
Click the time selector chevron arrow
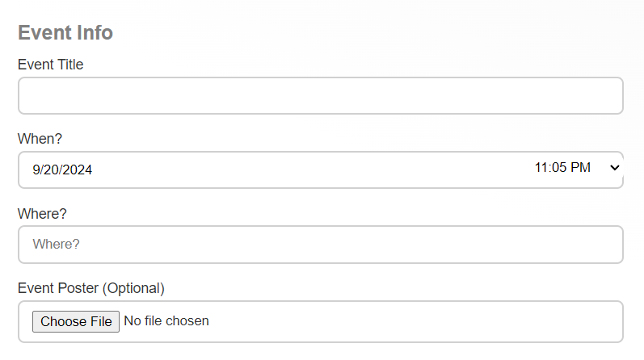(x=614, y=168)
